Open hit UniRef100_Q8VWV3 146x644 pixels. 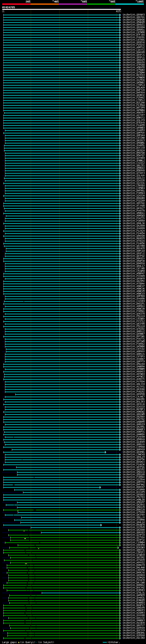point(133,15)
